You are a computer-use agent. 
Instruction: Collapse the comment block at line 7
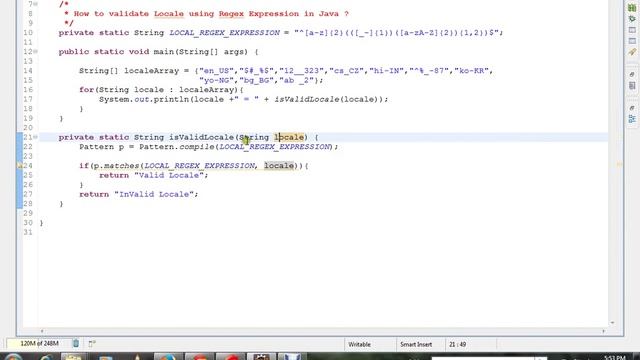pos(36,4)
